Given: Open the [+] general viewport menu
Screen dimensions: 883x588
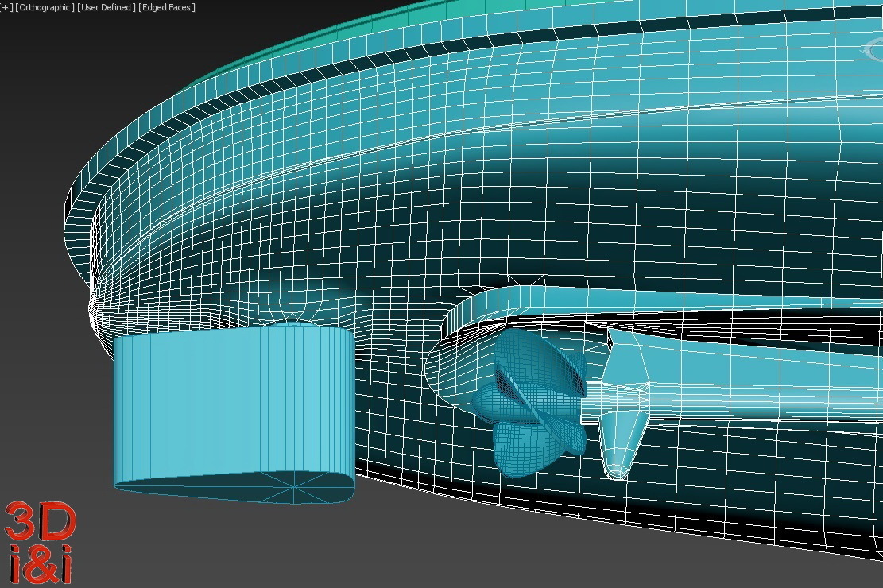Looking at the screenshot, I should pos(6,7).
